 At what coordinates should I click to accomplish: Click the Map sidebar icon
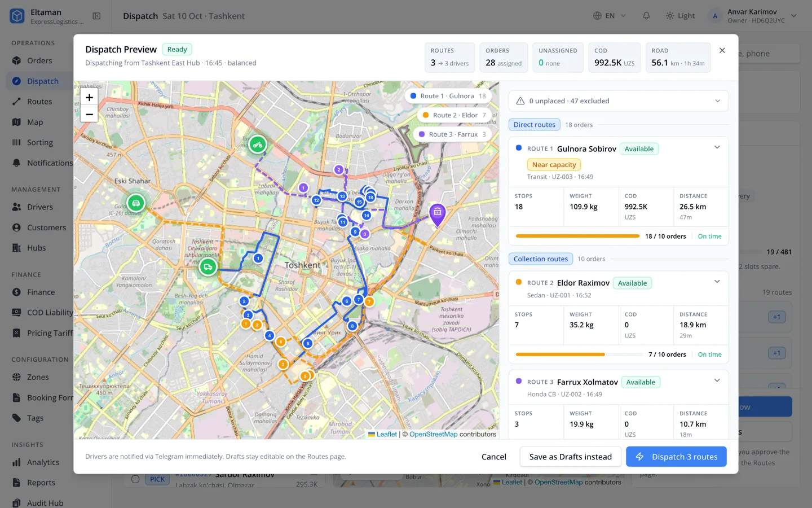pos(16,122)
